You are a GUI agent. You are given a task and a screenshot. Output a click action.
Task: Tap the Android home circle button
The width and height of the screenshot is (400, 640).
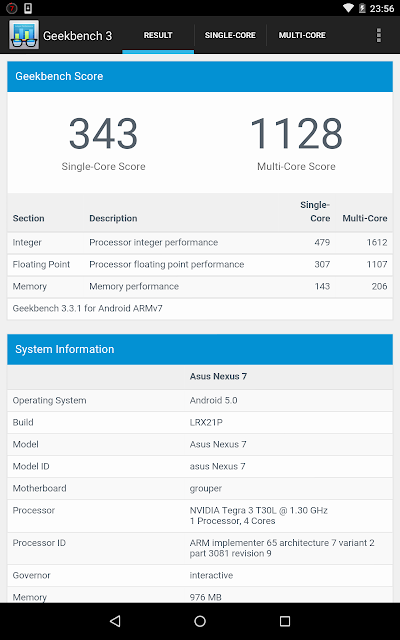tap(200, 621)
